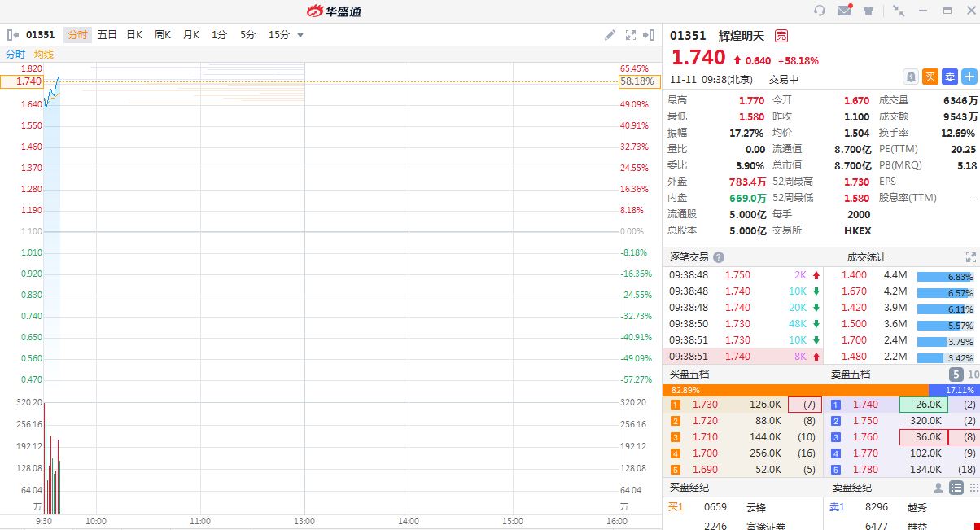The width and height of the screenshot is (980, 530).
Task: Open dropdown arrow after 15分 period
Action: 300,35
